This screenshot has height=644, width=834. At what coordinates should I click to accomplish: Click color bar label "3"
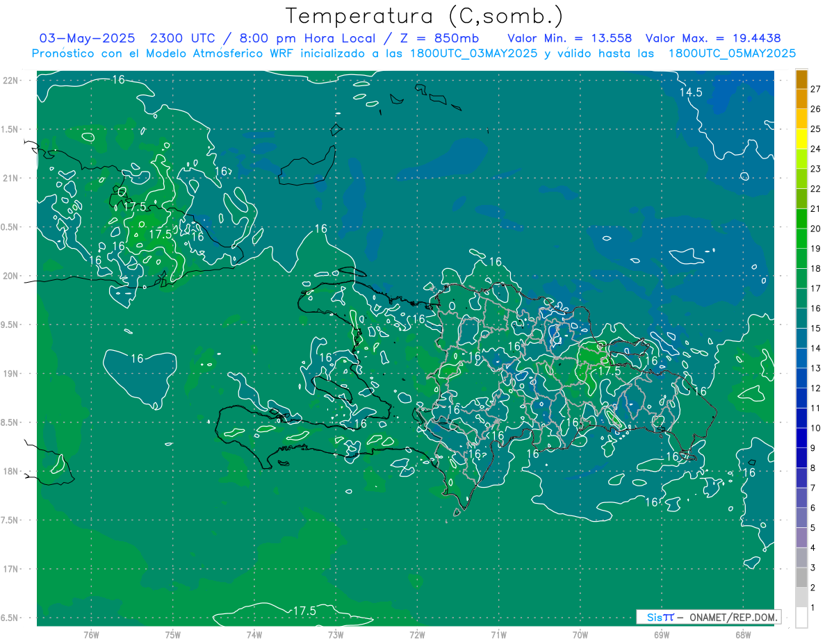pyautogui.click(x=813, y=568)
